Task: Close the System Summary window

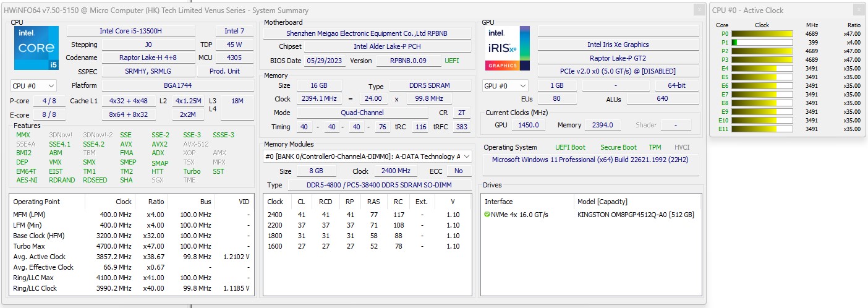Action: (x=699, y=10)
